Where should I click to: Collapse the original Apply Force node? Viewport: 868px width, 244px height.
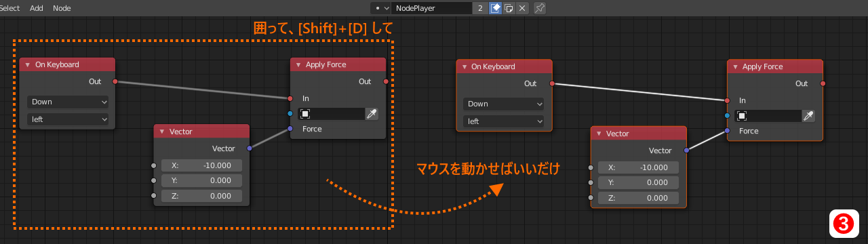tap(298, 64)
